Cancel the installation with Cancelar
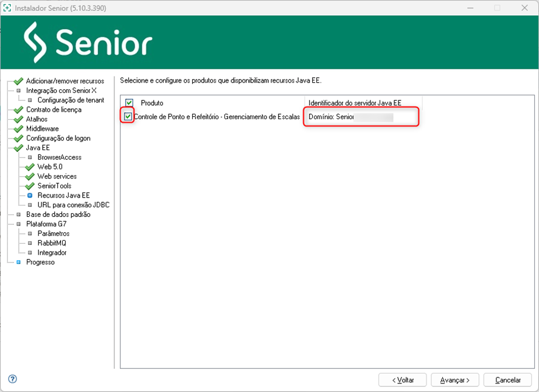The width and height of the screenshot is (539, 392). (508, 380)
